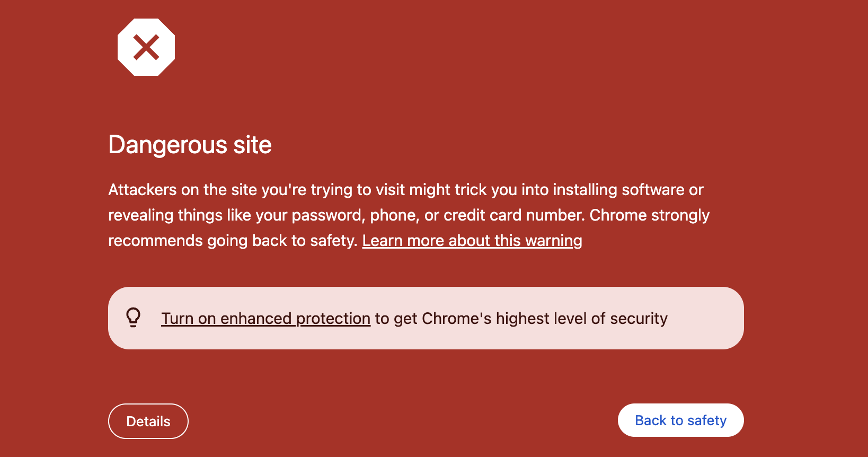Follow the Turn on enhanced protection link
Viewport: 868px width, 457px height.
pyautogui.click(x=265, y=319)
